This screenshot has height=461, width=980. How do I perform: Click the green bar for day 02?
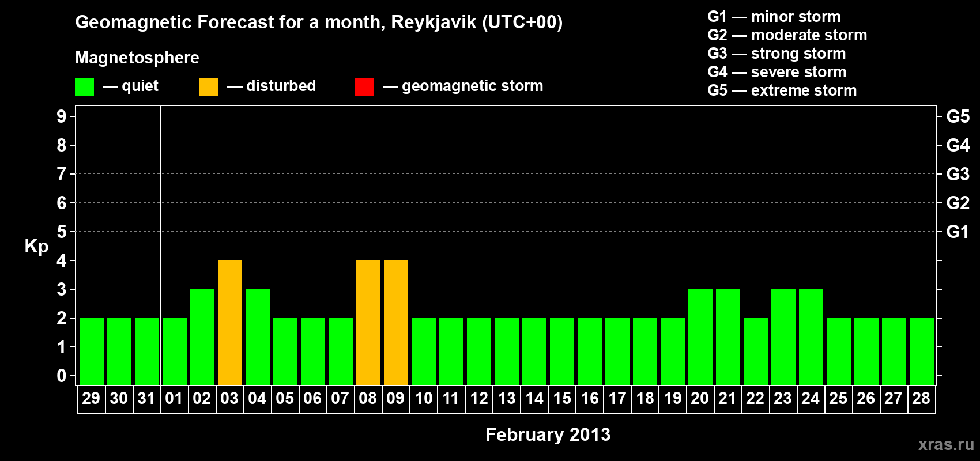tap(202, 337)
